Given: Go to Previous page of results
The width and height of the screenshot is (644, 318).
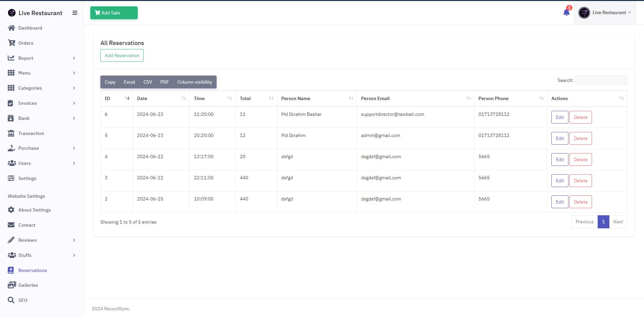Looking at the screenshot, I should click(x=585, y=222).
